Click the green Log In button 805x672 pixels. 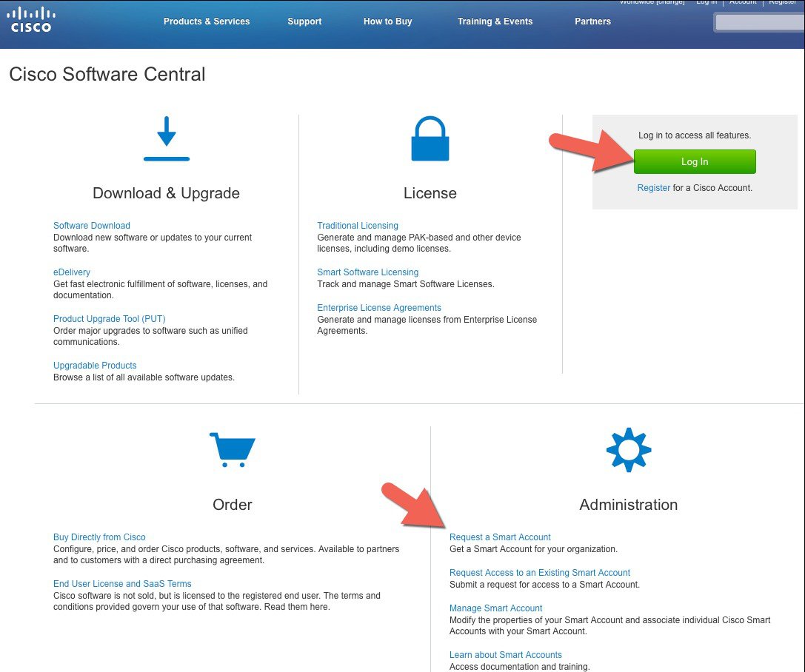(x=695, y=161)
